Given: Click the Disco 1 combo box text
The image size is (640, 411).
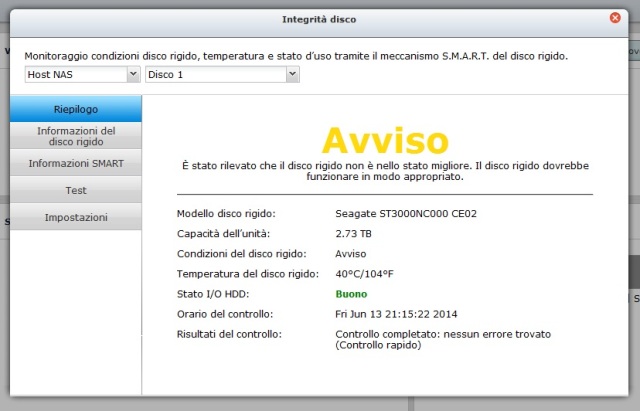Looking at the screenshot, I should point(215,74).
